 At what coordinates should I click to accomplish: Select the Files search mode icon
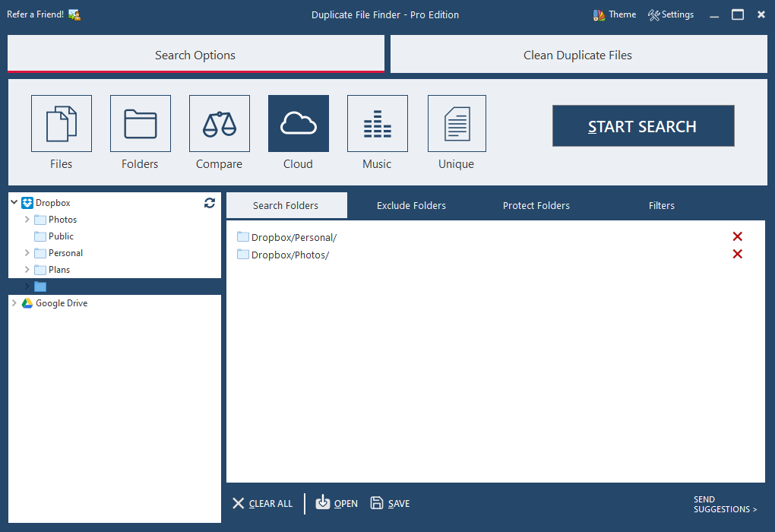tap(62, 124)
